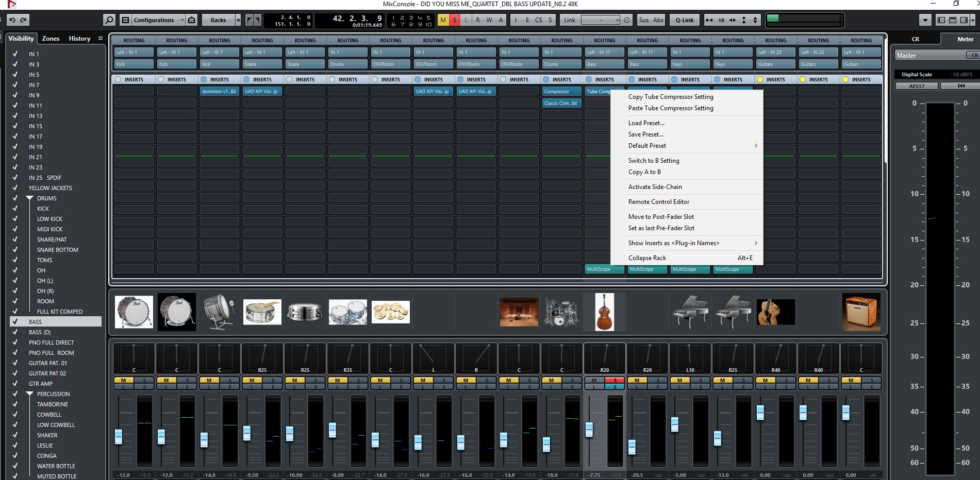This screenshot has height=480, width=980.
Task: Toggle visibility checkmark for TAMBORINE channel
Action: (15, 404)
